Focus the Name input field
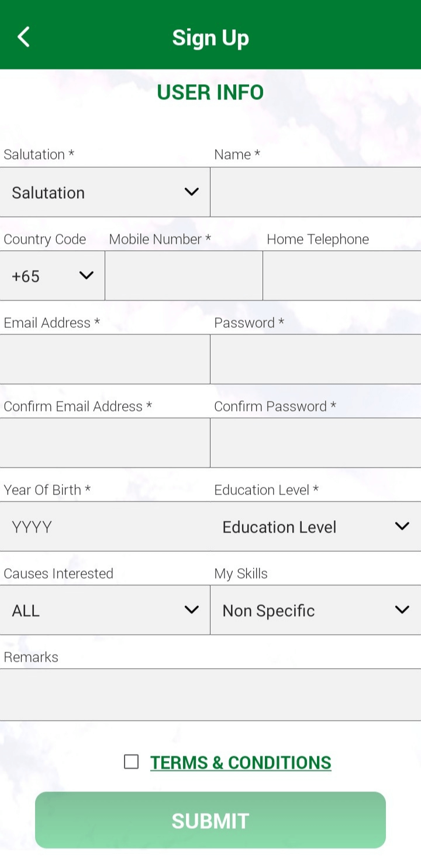Viewport: 421px width, 868px height. (x=316, y=192)
